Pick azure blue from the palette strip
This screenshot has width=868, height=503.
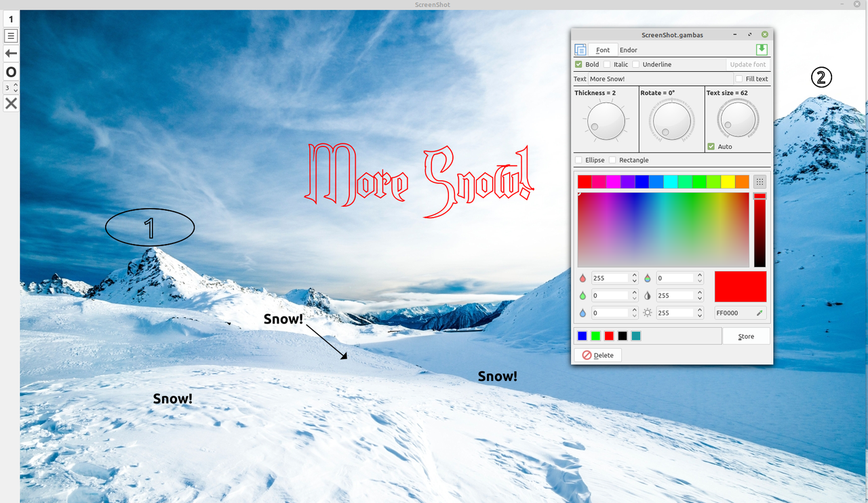(656, 182)
